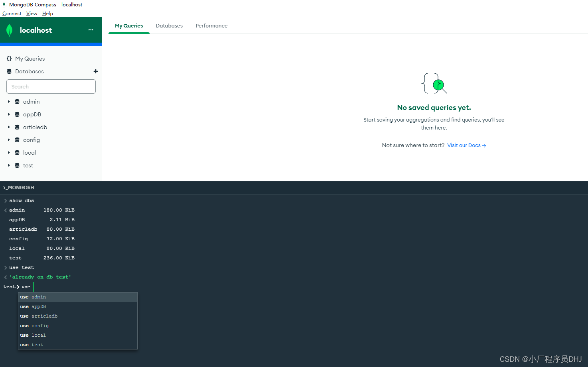This screenshot has height=367, width=588.
Task: Choose 'use local' autocomplete suggestion
Action: click(78, 335)
